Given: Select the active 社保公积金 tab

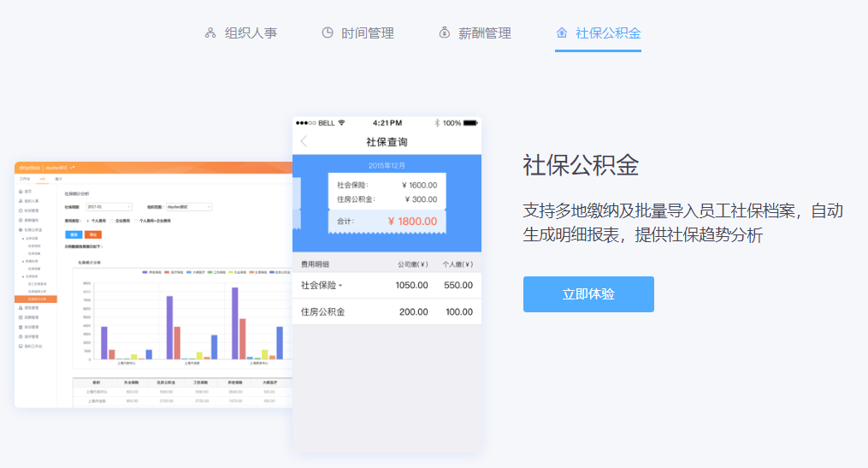Looking at the screenshot, I should (598, 33).
